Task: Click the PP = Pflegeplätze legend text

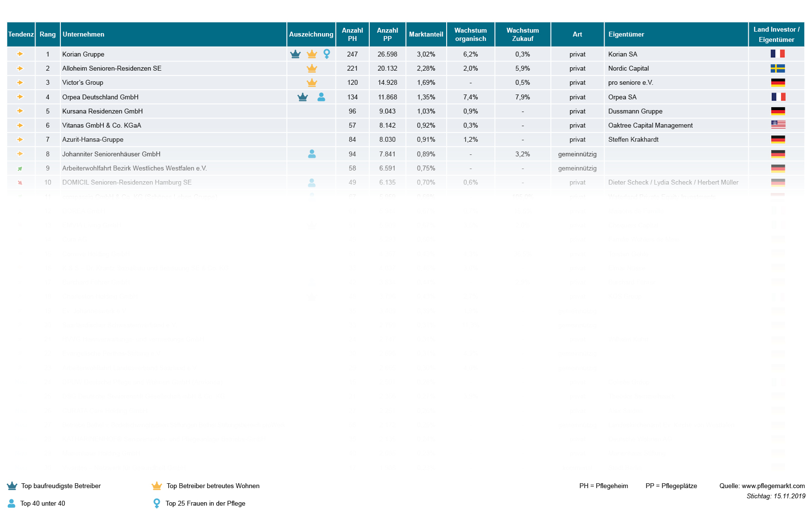Action: pos(671,486)
